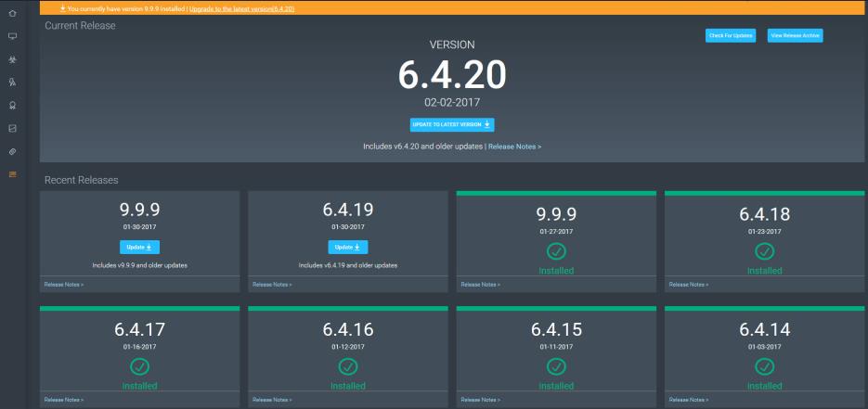Image resolution: width=868 pixels, height=409 pixels.
Task: Follow the upgrade to latest version banner link
Action: [241, 8]
